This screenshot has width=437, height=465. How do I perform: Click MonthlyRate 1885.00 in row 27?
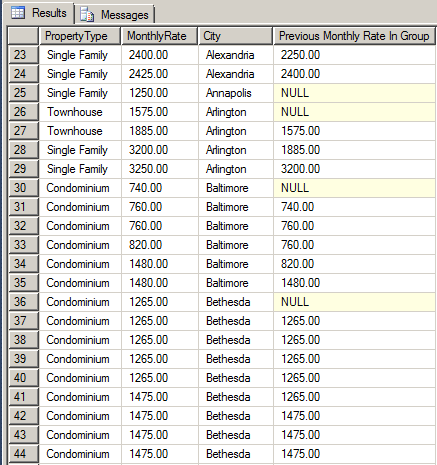tap(160, 131)
